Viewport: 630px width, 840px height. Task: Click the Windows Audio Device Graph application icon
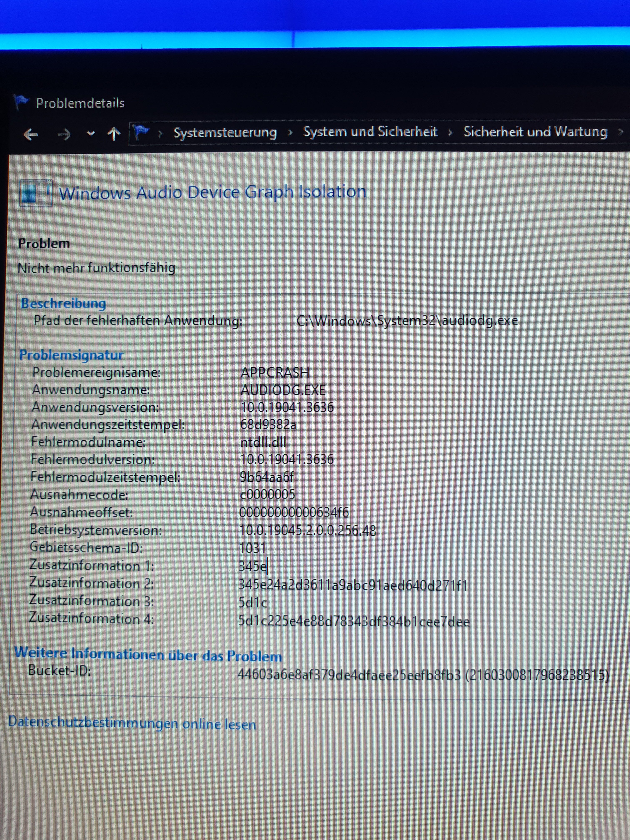pyautogui.click(x=36, y=193)
